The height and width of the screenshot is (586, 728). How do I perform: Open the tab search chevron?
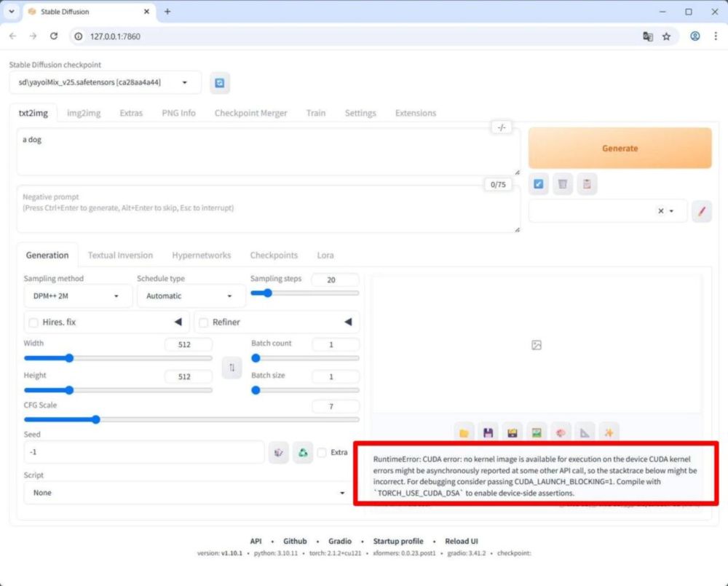point(12,12)
